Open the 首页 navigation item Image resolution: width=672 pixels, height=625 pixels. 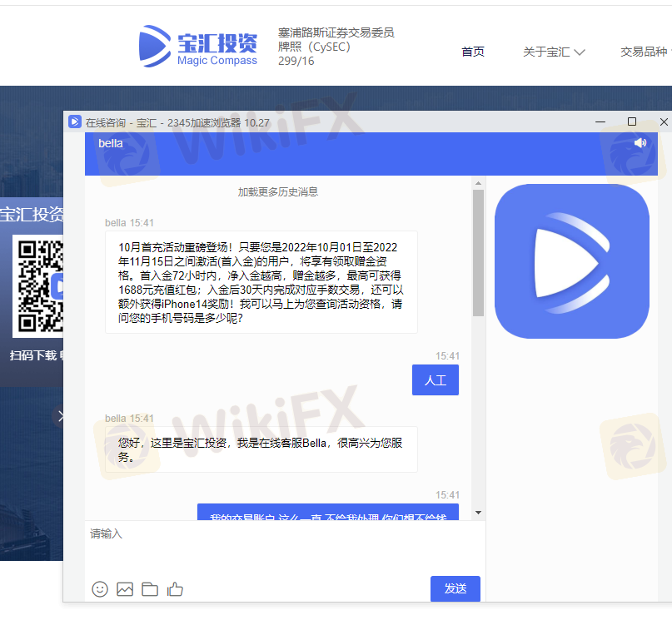click(x=473, y=52)
